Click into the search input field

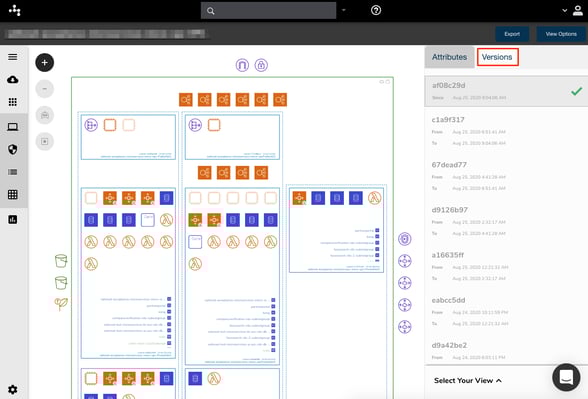coord(268,10)
